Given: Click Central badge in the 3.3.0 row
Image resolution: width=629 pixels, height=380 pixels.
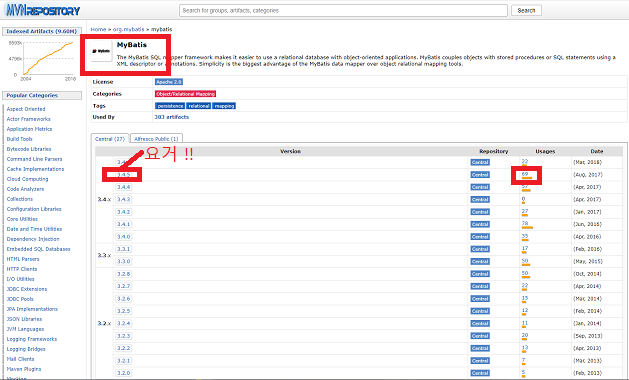Looking at the screenshot, I should [480, 262].
